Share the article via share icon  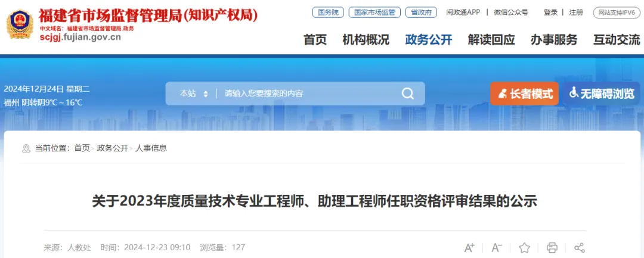[x=580, y=248]
